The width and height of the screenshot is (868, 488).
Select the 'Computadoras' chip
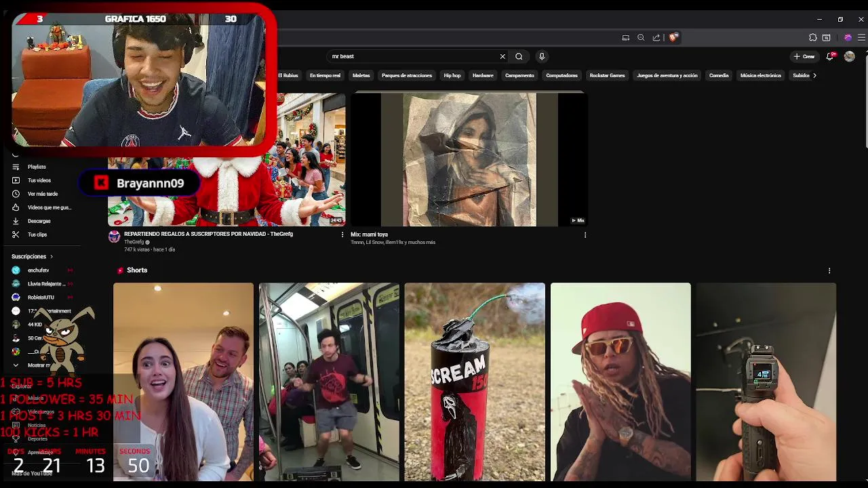[x=561, y=75]
